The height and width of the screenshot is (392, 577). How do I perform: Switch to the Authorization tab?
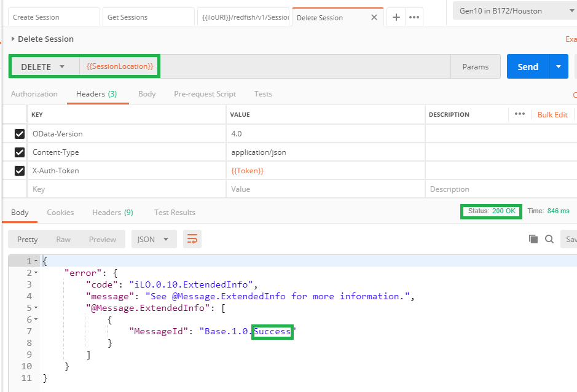pos(34,94)
